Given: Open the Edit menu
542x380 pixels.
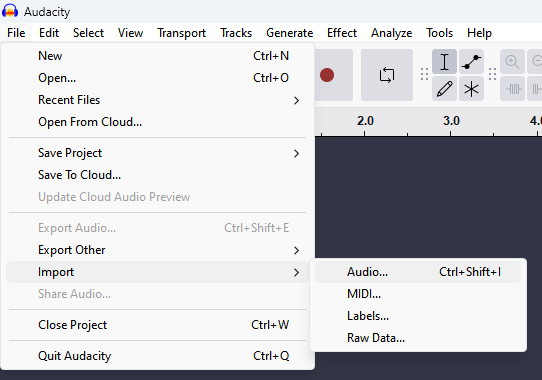Looking at the screenshot, I should click(49, 33).
